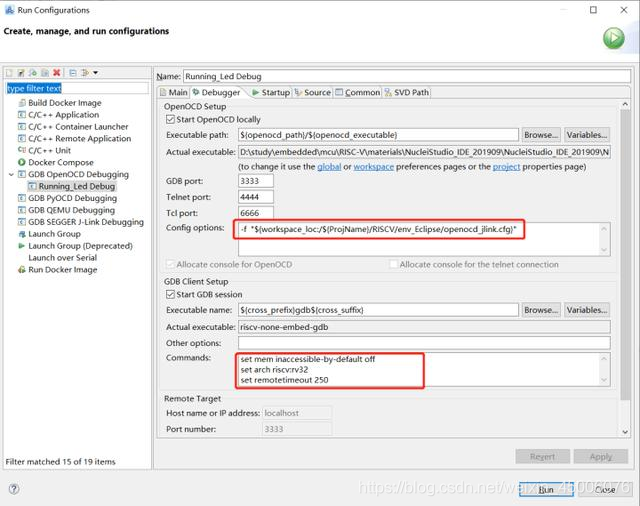Screen dimensions: 640x506
Task: Click the Other options input field
Action: coord(424,343)
